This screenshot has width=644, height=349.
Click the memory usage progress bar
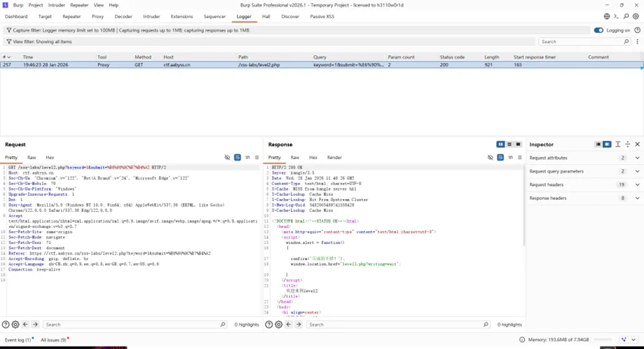(x=603, y=340)
